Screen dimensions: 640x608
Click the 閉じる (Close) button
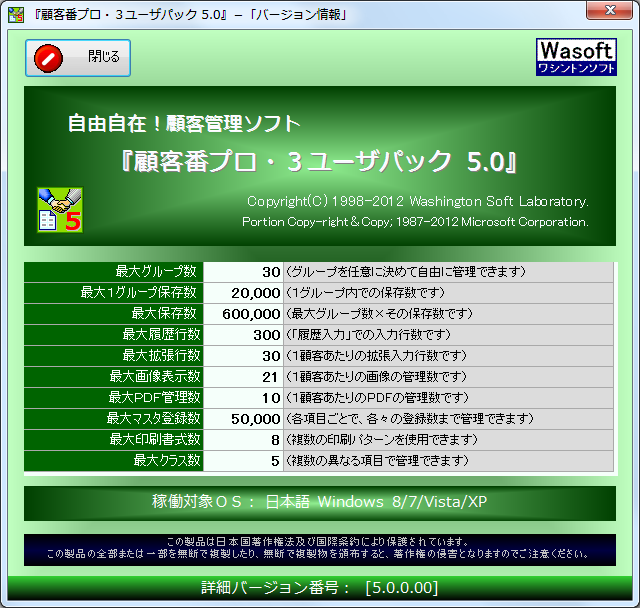pyautogui.click(x=77, y=58)
